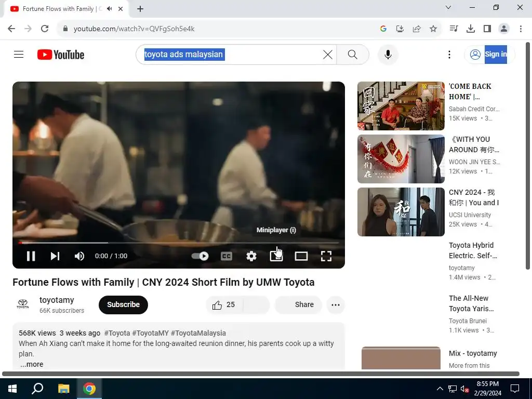
Task: Bookmark this tab with the star
Action: tap(433, 29)
